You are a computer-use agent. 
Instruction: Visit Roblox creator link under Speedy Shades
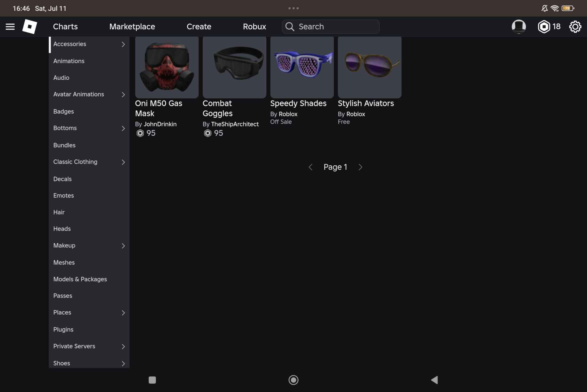click(288, 114)
